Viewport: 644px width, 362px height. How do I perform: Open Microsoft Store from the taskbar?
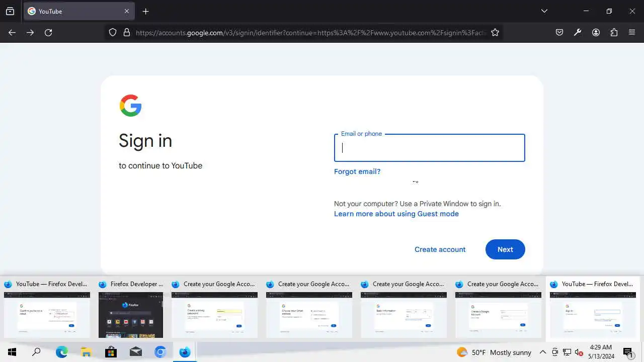(111, 352)
